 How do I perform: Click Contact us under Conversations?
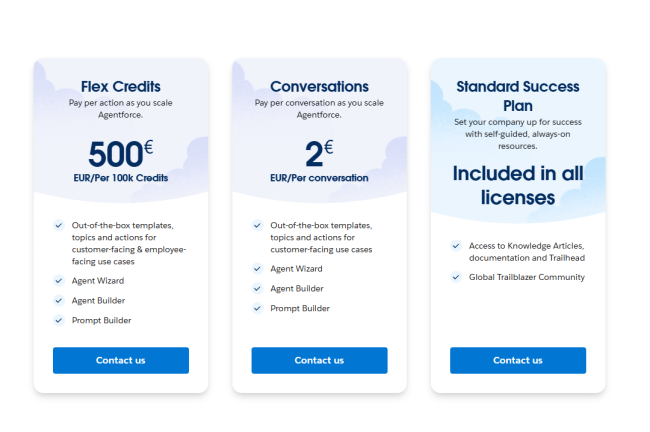coord(319,360)
